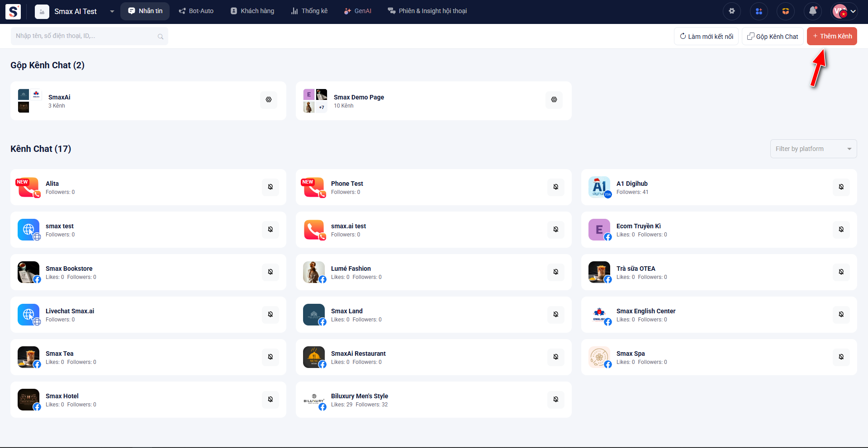Image resolution: width=868 pixels, height=448 pixels.
Task: Open the orange box icon in header
Action: [x=786, y=11]
